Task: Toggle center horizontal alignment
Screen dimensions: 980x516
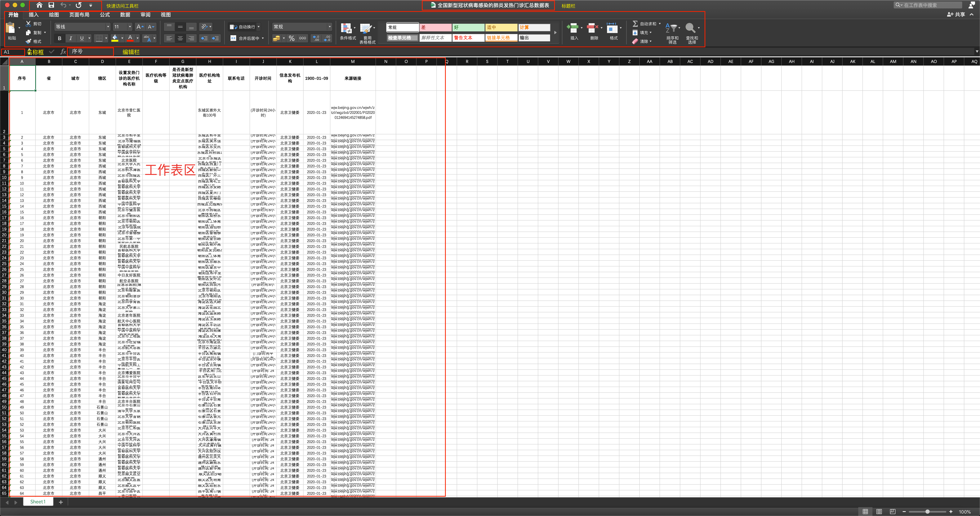Action: pos(180,38)
